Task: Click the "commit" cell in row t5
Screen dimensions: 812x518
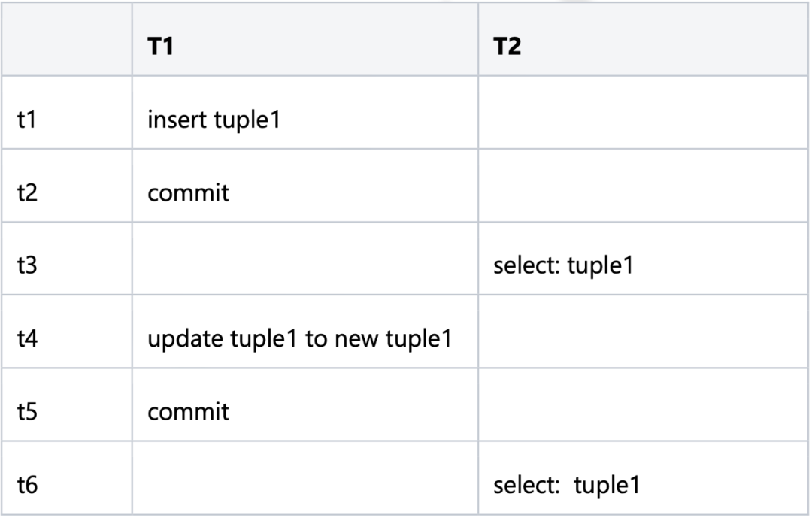Action: (188, 411)
